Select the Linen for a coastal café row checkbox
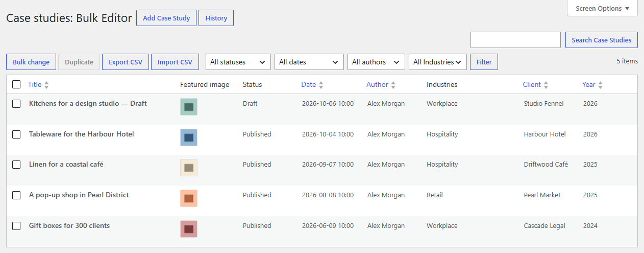Screen dimensions: 644x253 (x=16, y=165)
